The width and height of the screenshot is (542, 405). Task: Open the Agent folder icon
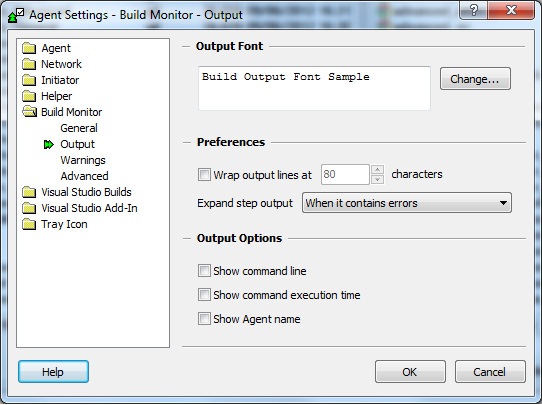29,48
